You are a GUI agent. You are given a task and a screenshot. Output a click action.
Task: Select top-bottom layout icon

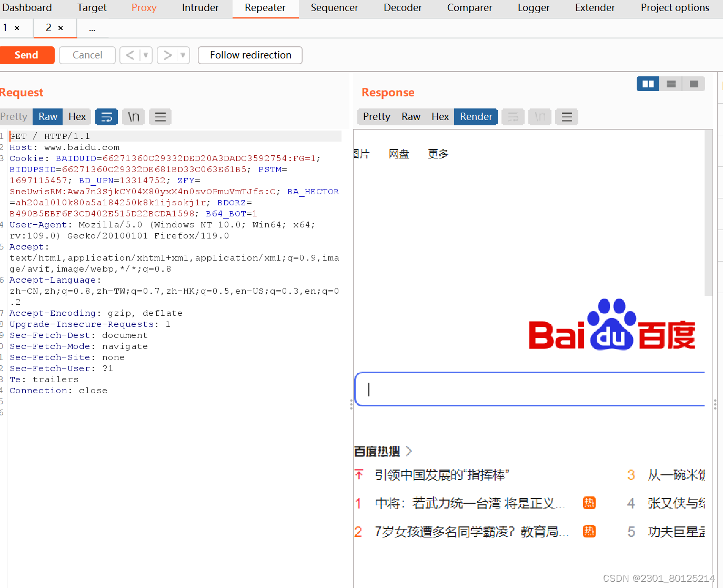click(671, 84)
